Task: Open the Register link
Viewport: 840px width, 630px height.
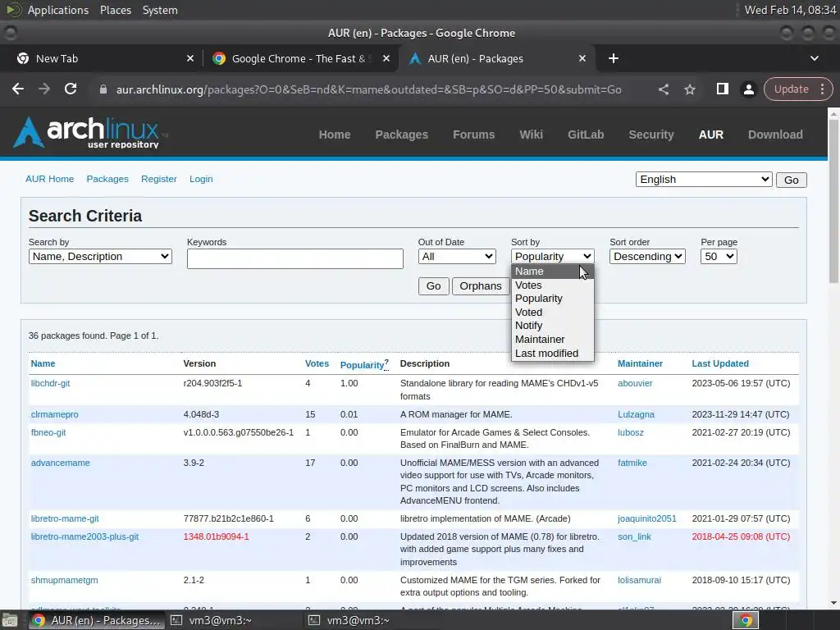Action: 158,179
